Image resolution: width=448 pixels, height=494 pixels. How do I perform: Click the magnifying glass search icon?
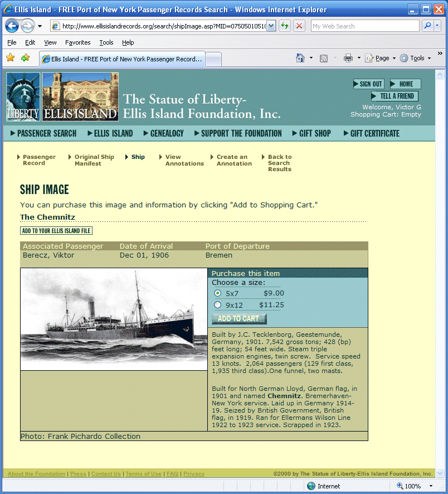[x=427, y=26]
